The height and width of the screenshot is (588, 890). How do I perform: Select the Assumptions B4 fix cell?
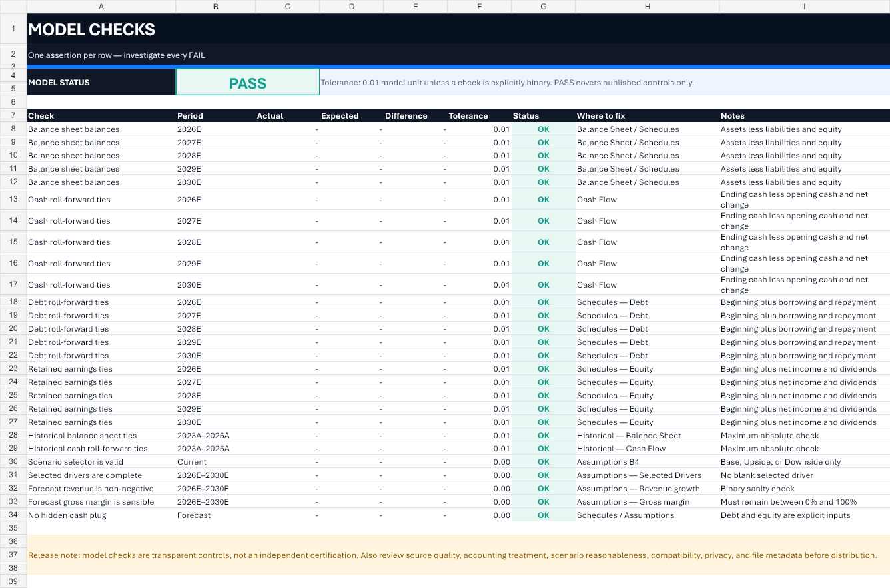click(x=648, y=461)
